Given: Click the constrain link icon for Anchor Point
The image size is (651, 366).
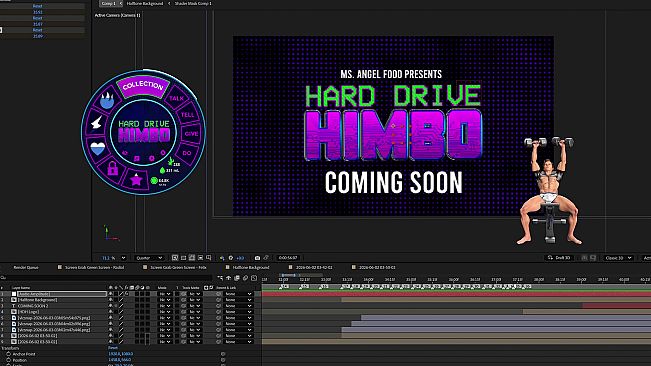Looking at the screenshot, I should tap(223, 354).
